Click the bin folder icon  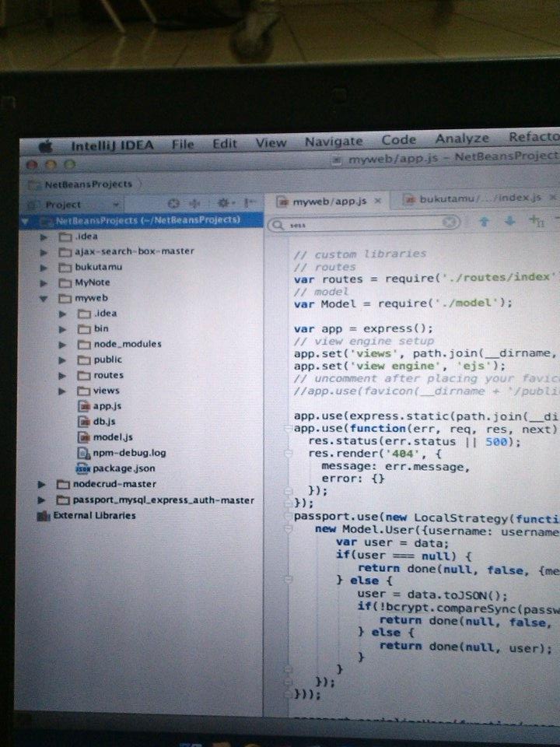84,329
